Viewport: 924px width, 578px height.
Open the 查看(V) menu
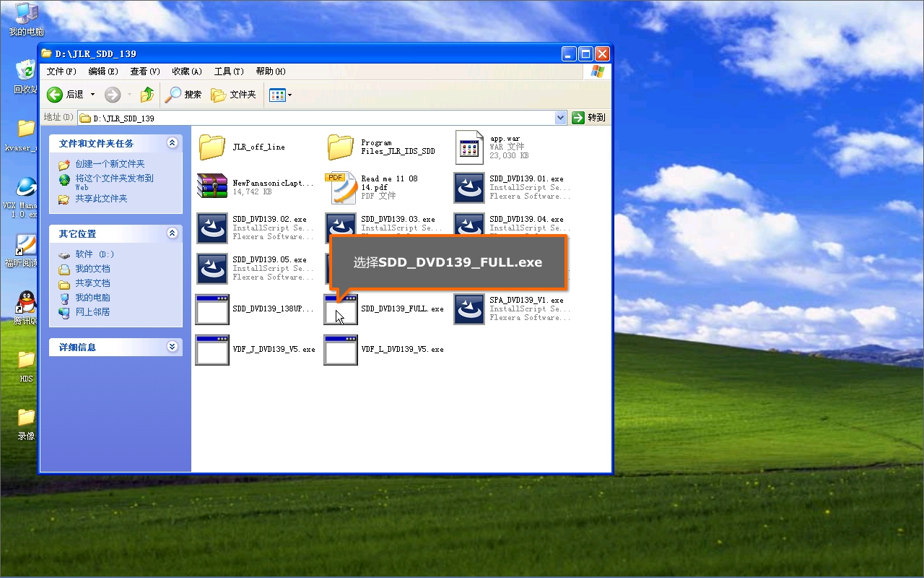(145, 72)
